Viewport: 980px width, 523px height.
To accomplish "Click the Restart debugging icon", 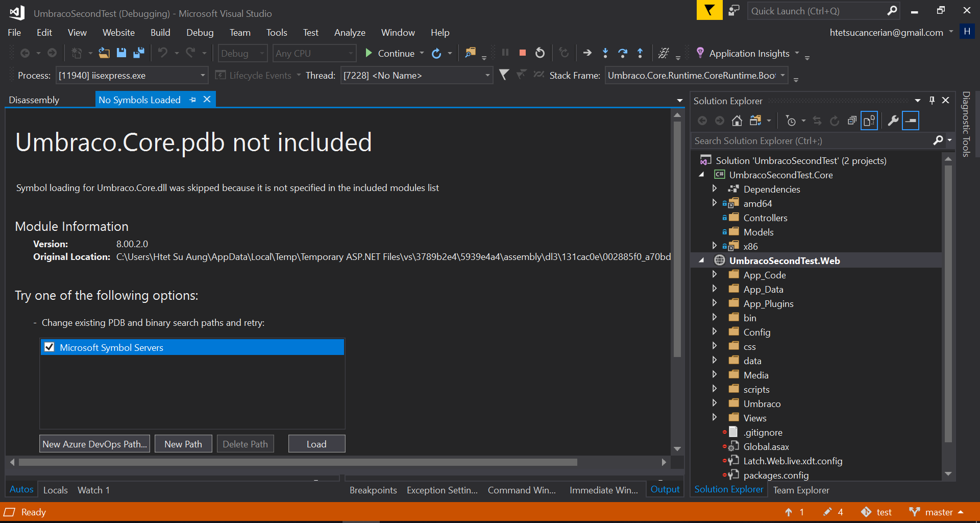I will tap(540, 53).
